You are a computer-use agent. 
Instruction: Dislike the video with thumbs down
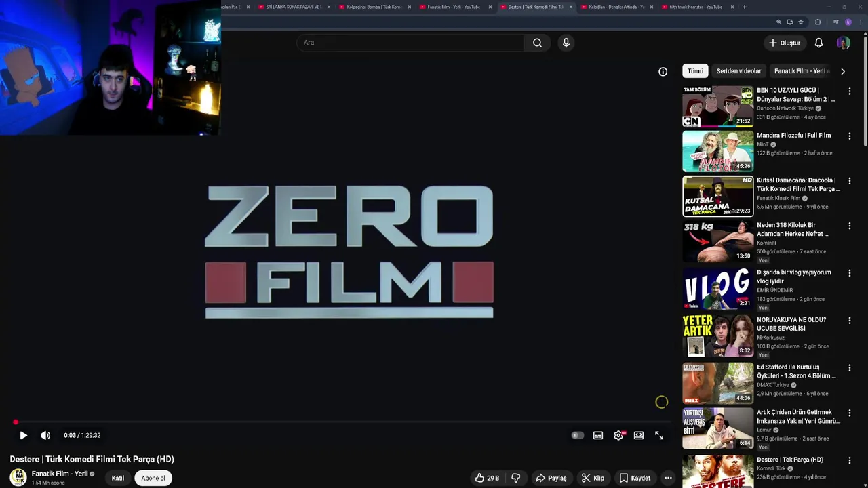pos(516,478)
